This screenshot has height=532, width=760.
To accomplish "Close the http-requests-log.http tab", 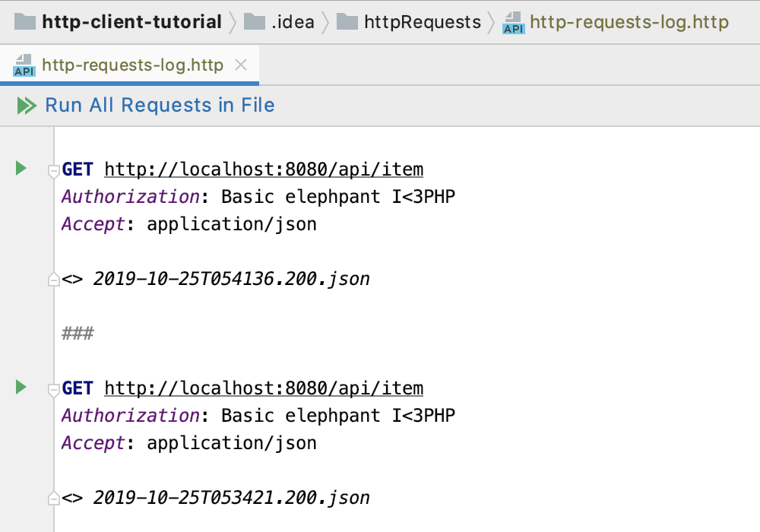I will pyautogui.click(x=241, y=65).
